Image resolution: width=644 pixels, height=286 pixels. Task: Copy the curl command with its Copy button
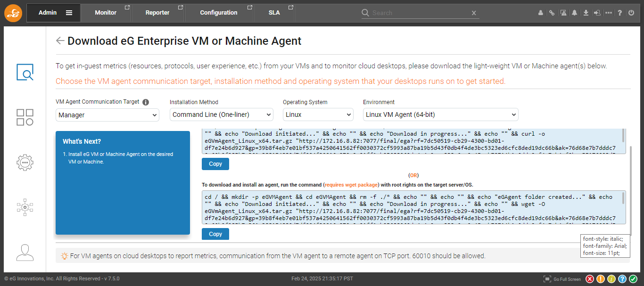[215, 164]
